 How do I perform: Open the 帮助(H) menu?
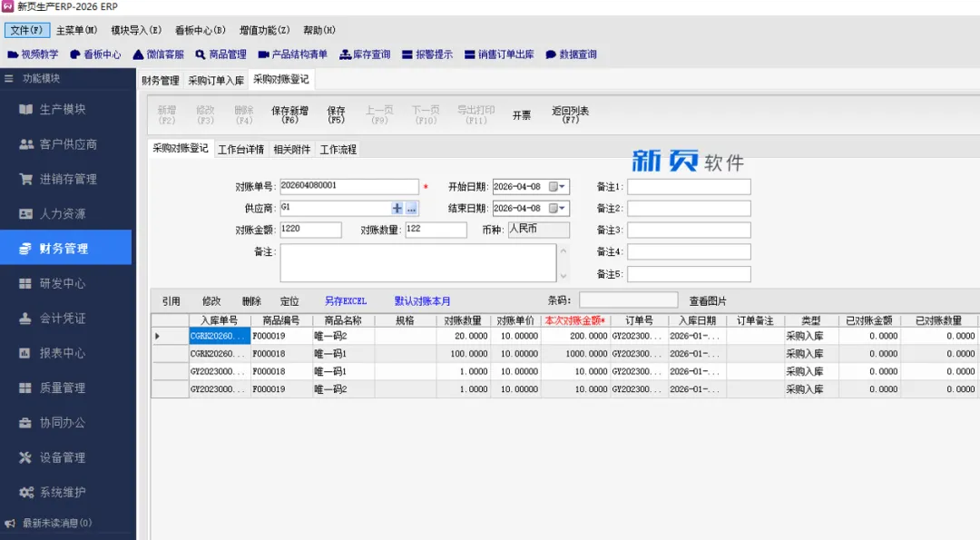click(x=319, y=30)
